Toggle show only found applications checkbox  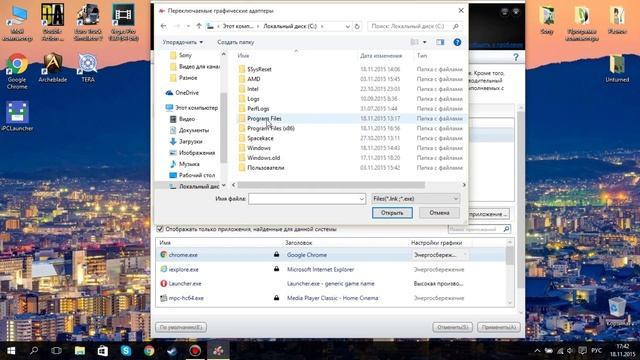click(160, 229)
